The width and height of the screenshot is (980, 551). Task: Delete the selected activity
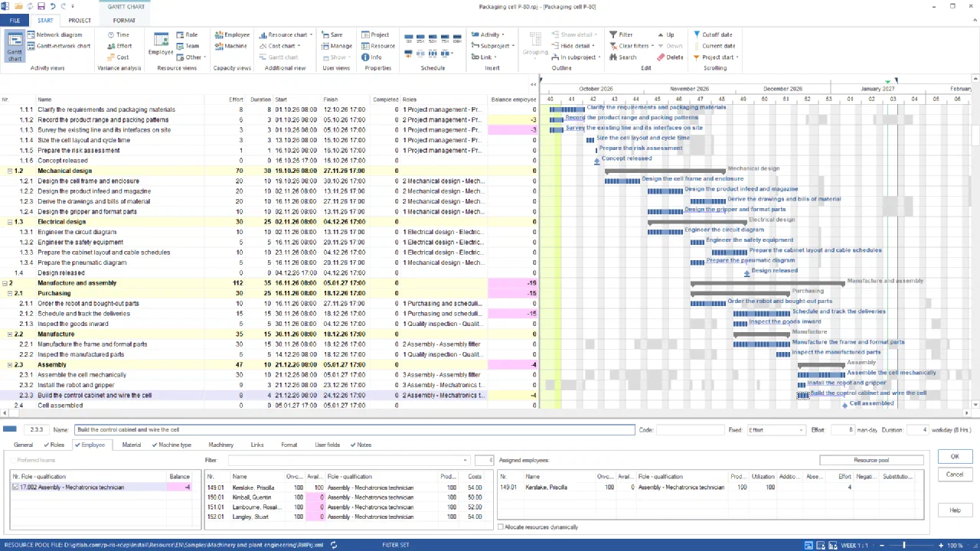[670, 57]
